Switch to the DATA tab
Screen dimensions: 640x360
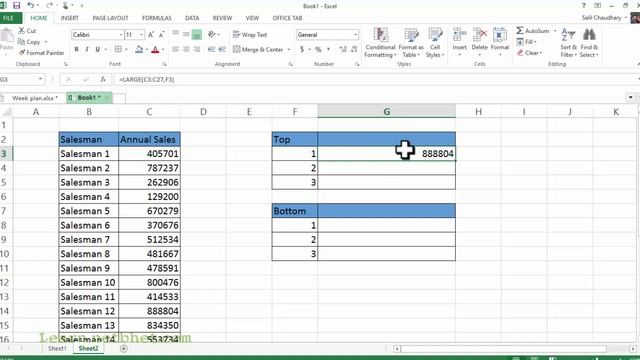192,18
